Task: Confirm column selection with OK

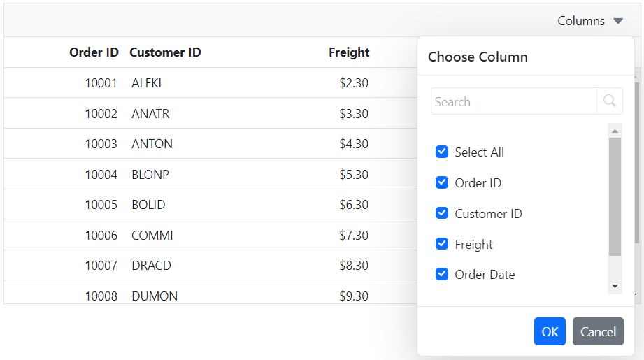Action: (550, 331)
